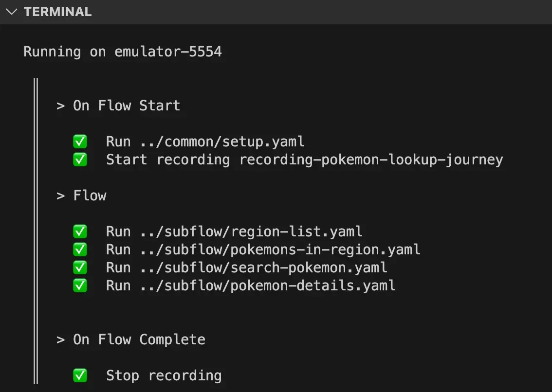
Task: Click the Stop recording step text
Action: click(164, 375)
